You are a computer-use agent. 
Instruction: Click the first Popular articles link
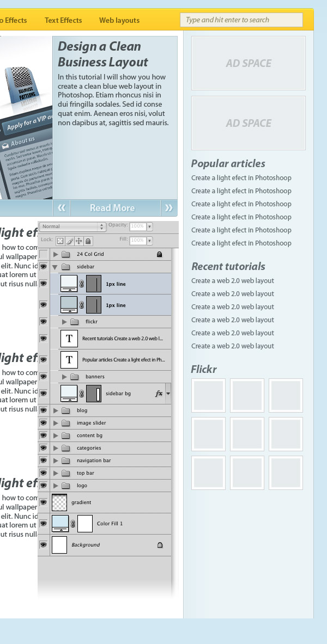241,178
